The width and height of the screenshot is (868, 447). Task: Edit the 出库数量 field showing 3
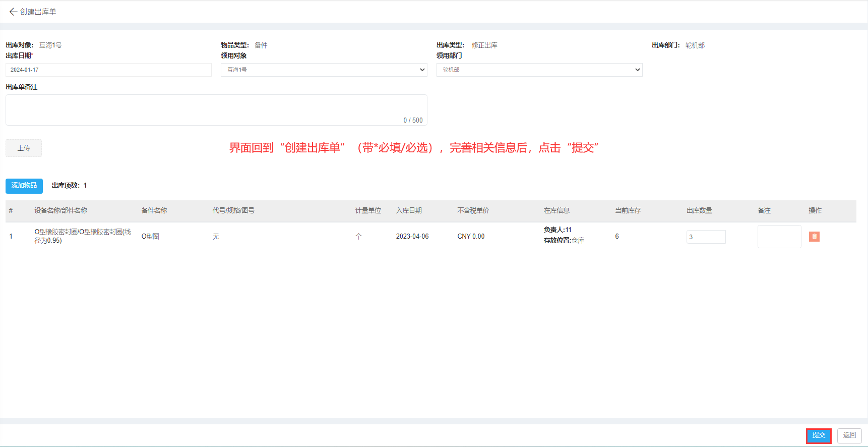[706, 237]
